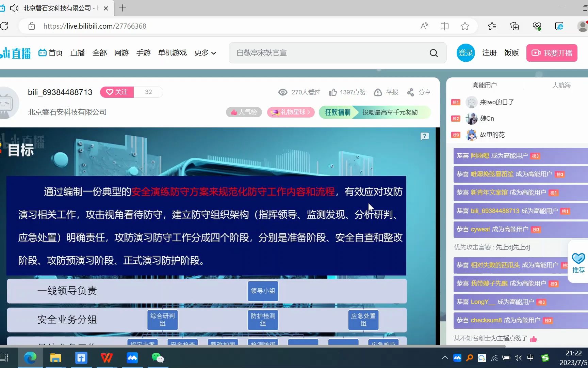Expand hidden icons in the system tray
The height and width of the screenshot is (368, 588).
coord(444,358)
